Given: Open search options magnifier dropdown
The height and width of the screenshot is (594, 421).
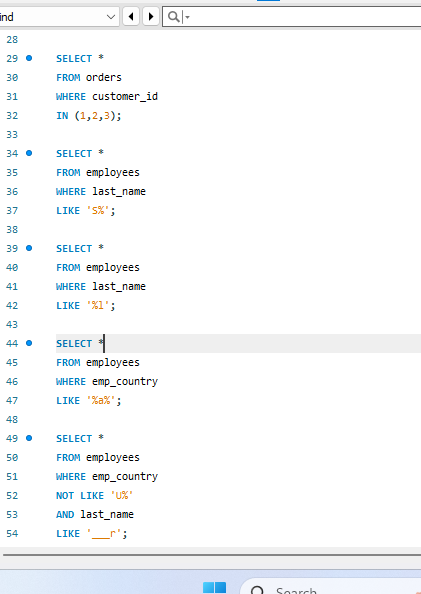Looking at the screenshot, I should (x=178, y=17).
